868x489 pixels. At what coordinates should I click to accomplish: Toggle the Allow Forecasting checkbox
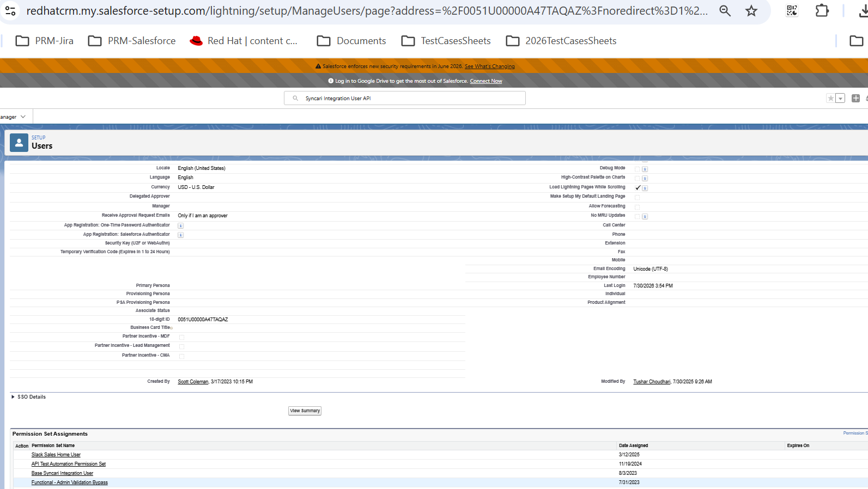click(x=637, y=207)
